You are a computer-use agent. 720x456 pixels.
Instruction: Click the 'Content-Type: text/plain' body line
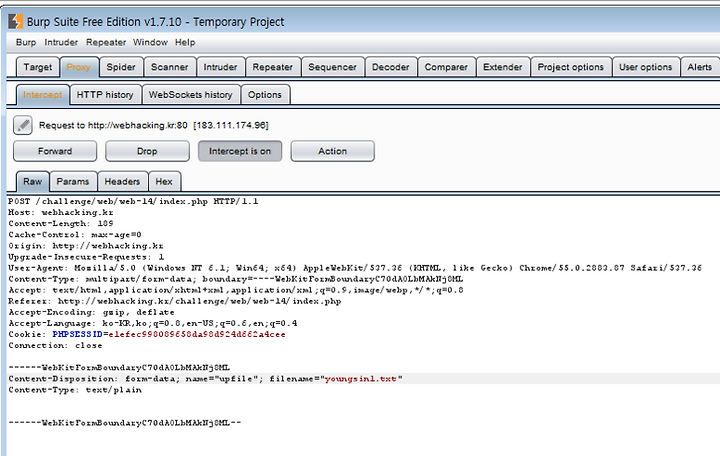(75, 390)
